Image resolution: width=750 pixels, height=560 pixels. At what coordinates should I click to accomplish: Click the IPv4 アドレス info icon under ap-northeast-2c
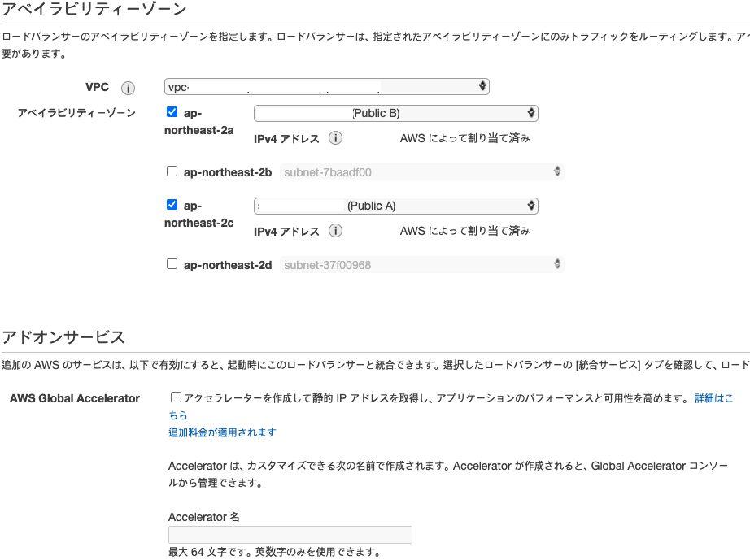pos(334,231)
